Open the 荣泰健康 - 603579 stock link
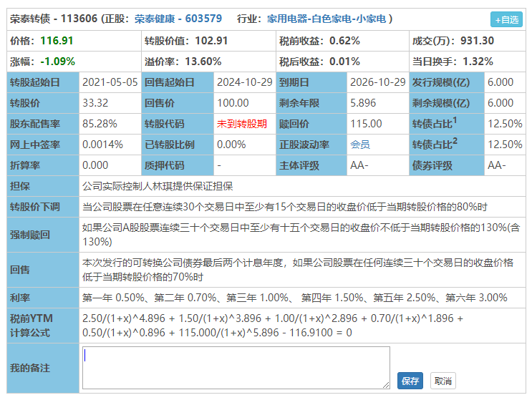 pos(178,19)
